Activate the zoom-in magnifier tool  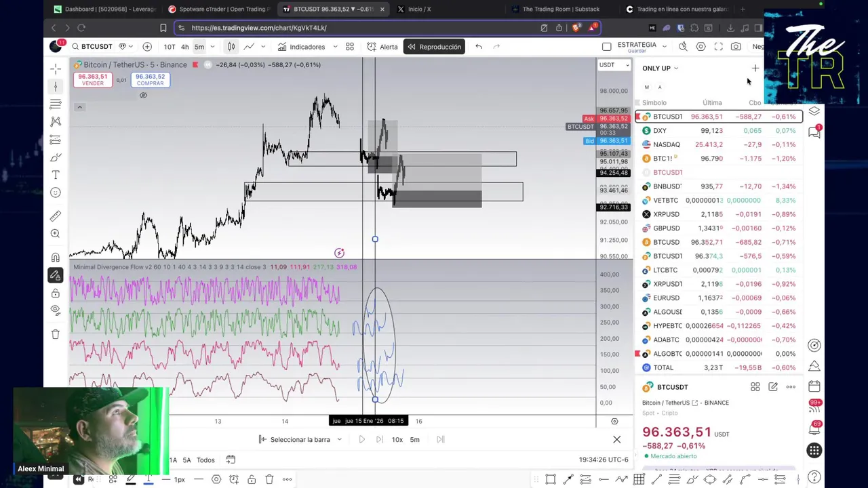point(56,234)
